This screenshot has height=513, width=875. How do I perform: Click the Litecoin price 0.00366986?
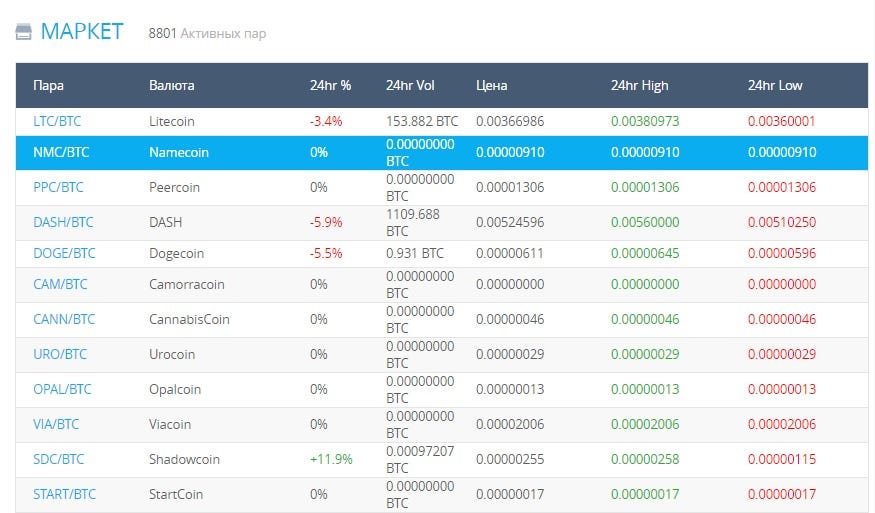pyautogui.click(x=510, y=121)
